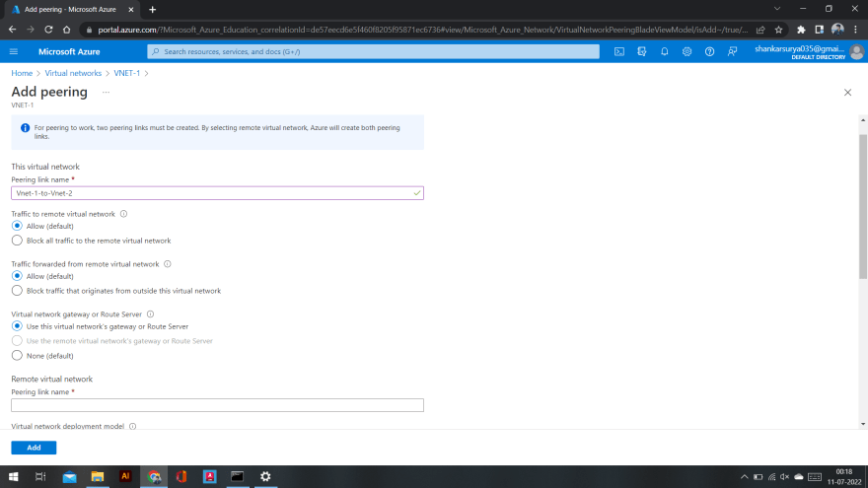Select Use this virtual network's gateway or Route Server
Image resolution: width=868 pixels, height=488 pixels.
(17, 326)
